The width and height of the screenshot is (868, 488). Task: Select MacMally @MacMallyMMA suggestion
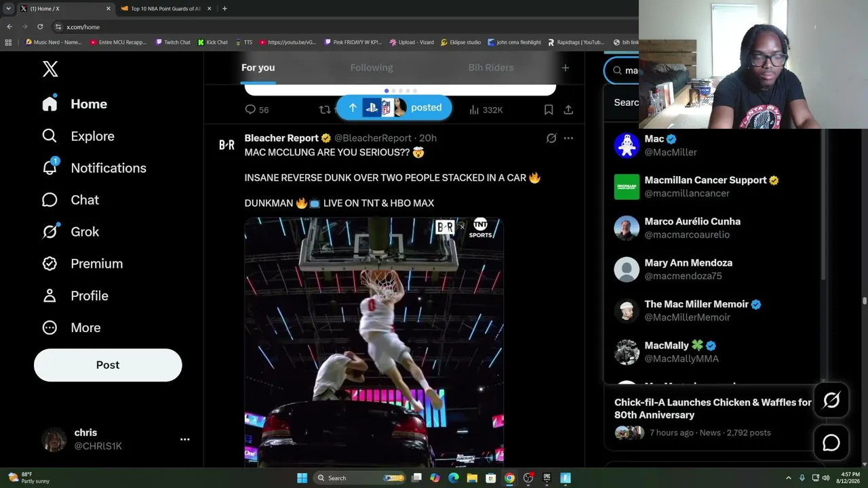coord(712,352)
